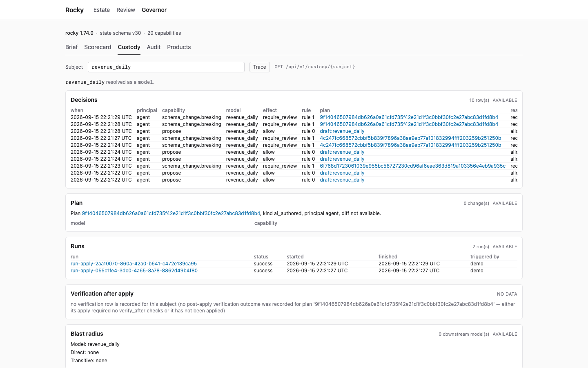Click the Blast radius heading
The height and width of the screenshot is (368, 588).
coord(87,334)
